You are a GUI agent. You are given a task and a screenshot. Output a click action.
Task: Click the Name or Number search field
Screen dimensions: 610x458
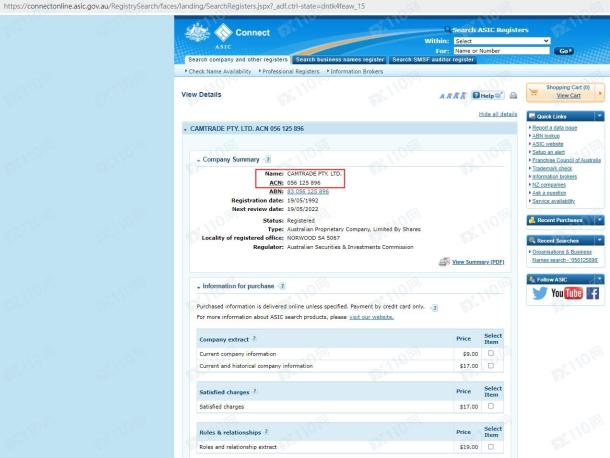click(501, 51)
